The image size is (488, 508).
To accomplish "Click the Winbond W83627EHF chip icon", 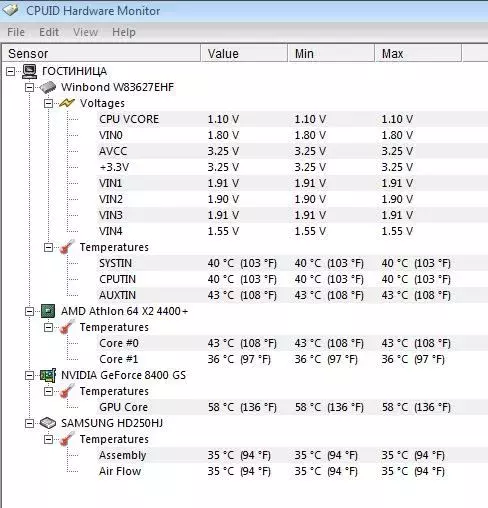I will pos(48,87).
